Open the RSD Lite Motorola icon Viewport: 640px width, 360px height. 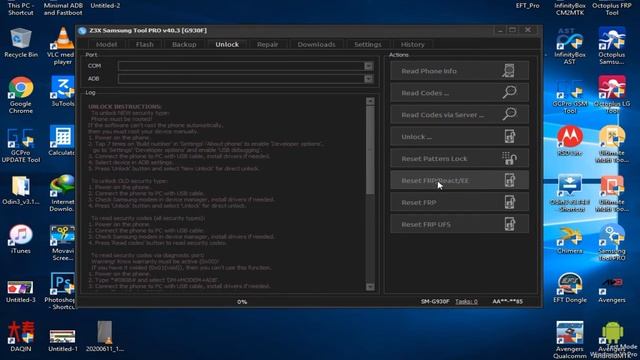pos(570,140)
